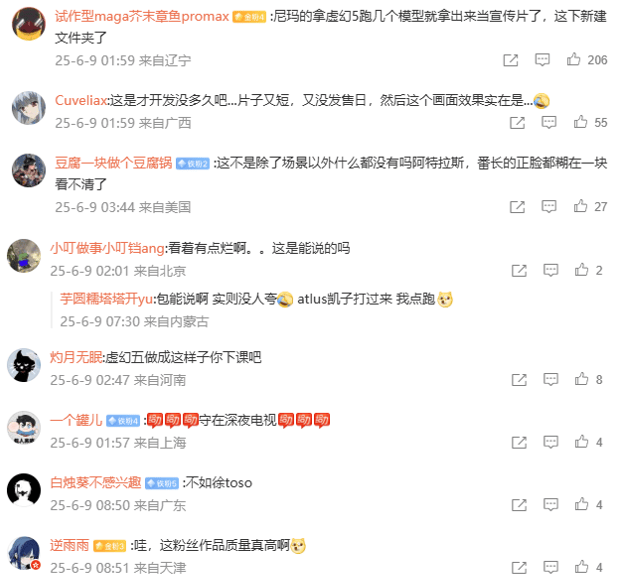Toggle the thumbs-up on Cuveliax's comment
Image resolution: width=620 pixels, height=582 pixels.
pos(580,122)
